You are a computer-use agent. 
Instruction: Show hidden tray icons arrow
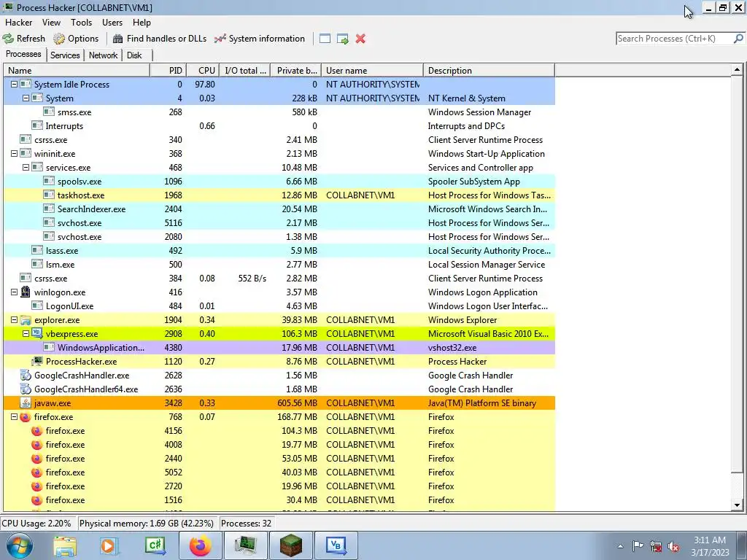[620, 546]
